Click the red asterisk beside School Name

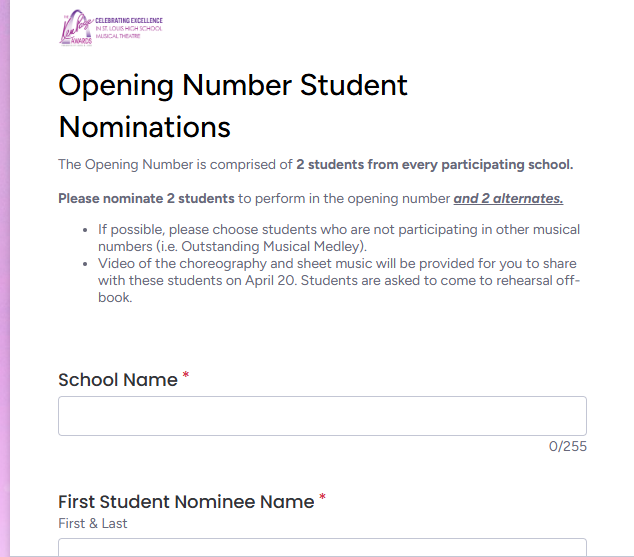point(186,375)
